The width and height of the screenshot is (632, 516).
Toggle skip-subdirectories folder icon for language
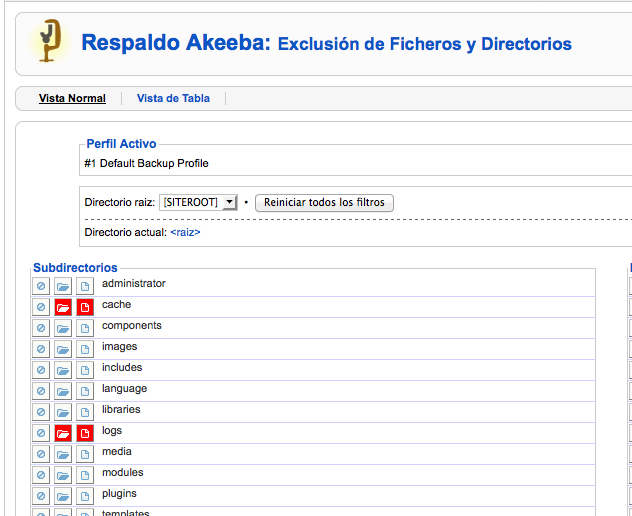coord(63,391)
